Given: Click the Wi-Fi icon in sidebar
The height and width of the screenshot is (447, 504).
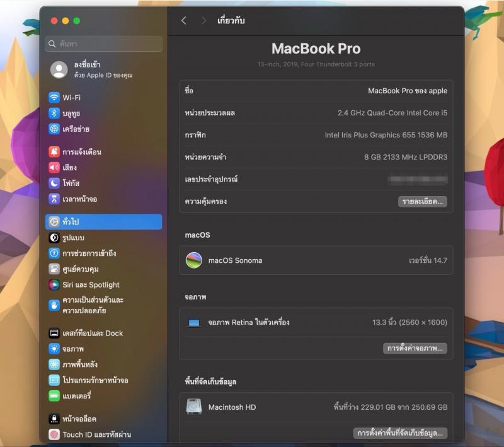Looking at the screenshot, I should pos(54,98).
